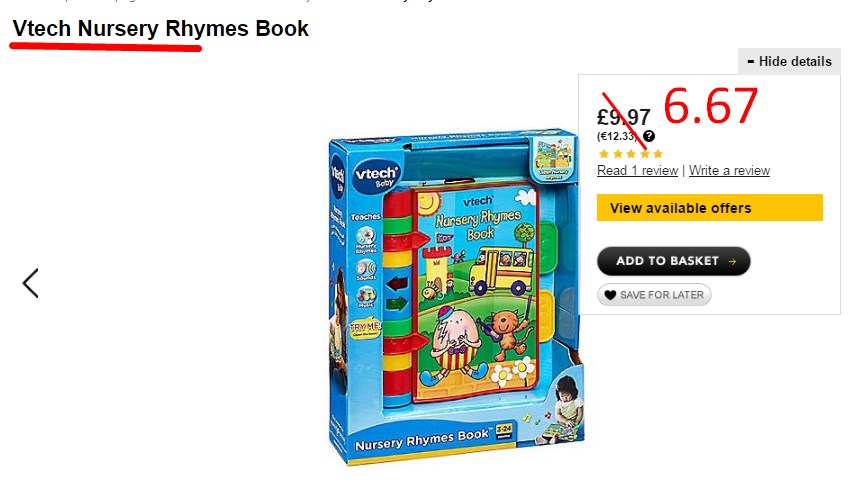Click the euro price help question mark icon
The height and width of the screenshot is (497, 863).
click(x=649, y=136)
